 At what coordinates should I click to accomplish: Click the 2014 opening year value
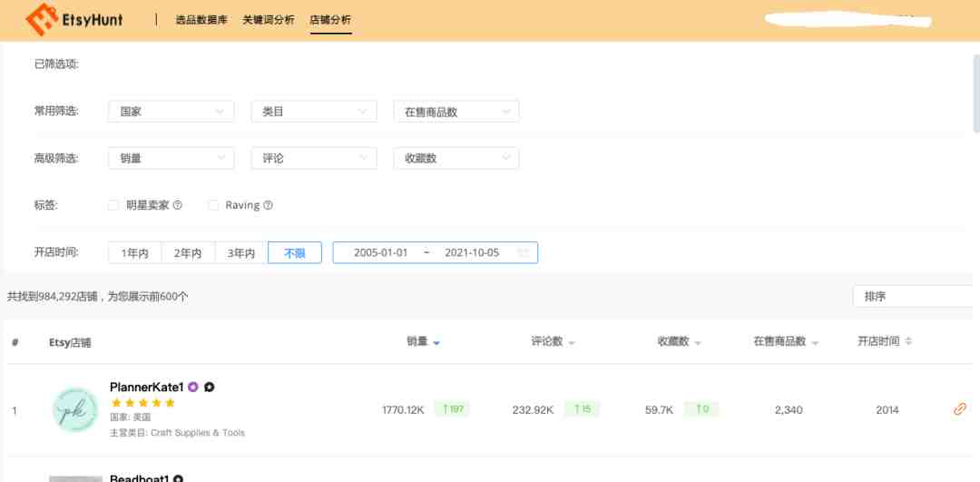[x=887, y=410]
